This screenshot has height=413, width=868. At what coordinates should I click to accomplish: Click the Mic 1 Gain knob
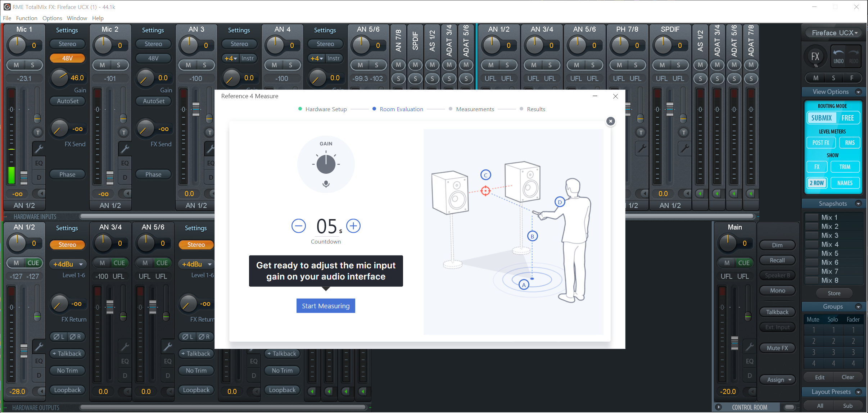click(x=60, y=78)
